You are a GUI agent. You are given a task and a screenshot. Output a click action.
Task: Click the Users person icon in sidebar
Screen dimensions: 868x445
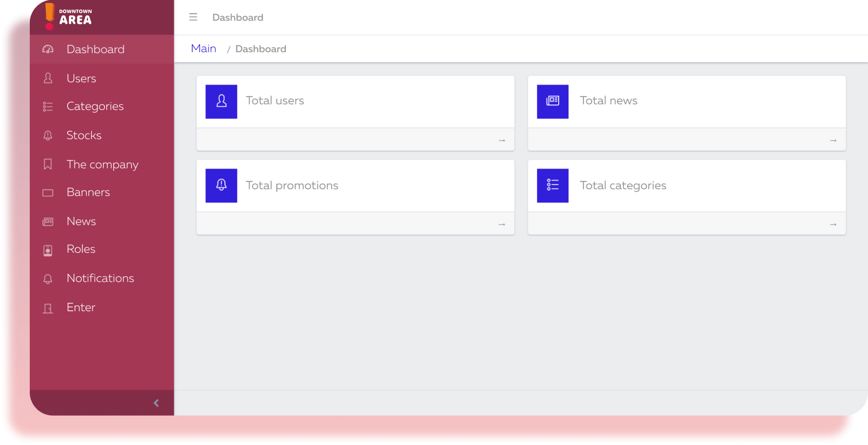point(48,78)
